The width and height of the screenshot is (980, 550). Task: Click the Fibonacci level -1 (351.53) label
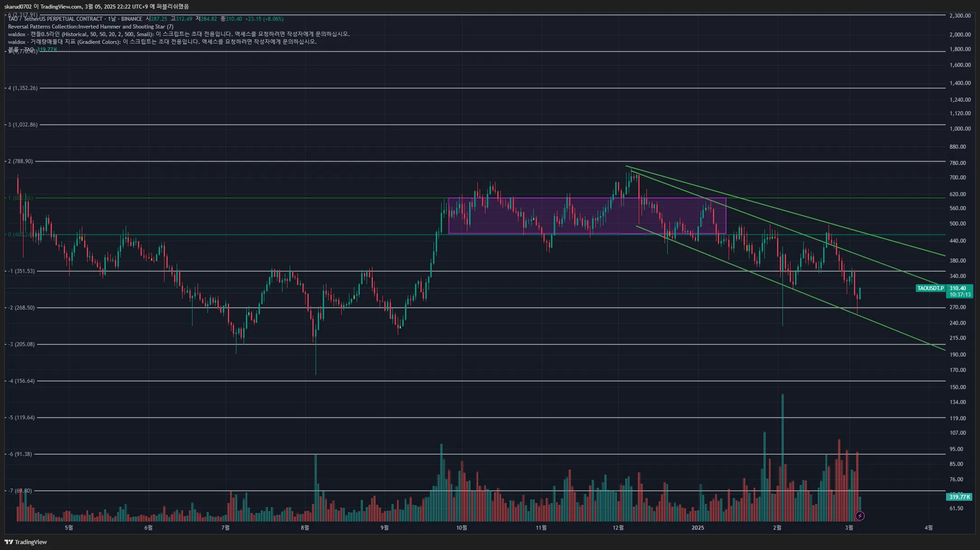click(x=21, y=271)
